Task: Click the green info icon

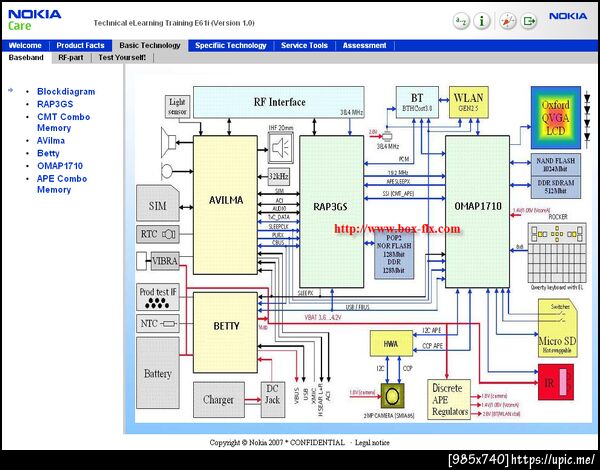Action: [x=482, y=21]
